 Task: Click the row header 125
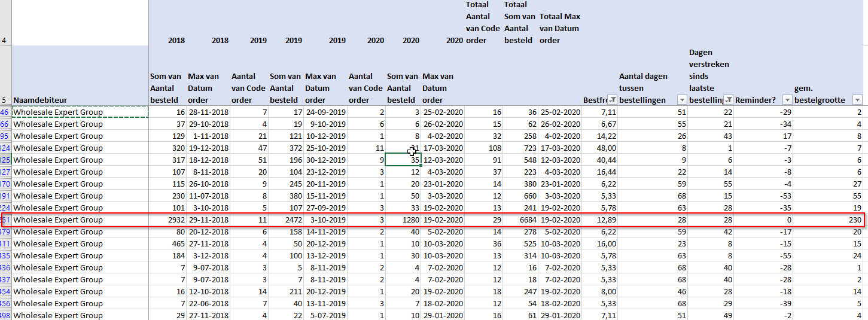click(x=5, y=160)
